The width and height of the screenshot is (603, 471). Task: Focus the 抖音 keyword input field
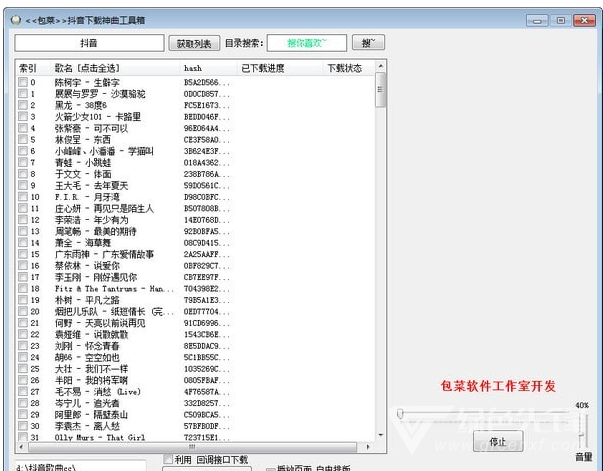coord(89,43)
